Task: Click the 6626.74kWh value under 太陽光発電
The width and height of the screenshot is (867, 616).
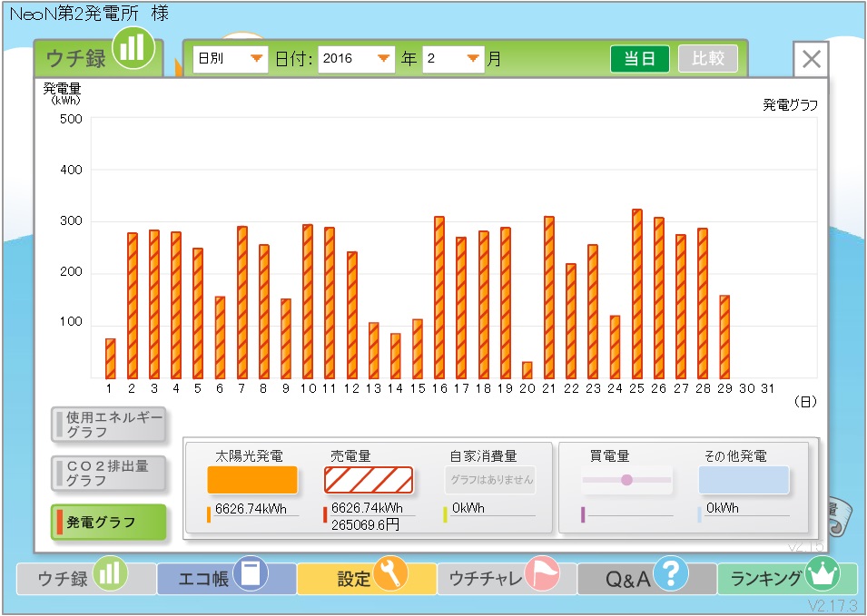Action: click(251, 509)
